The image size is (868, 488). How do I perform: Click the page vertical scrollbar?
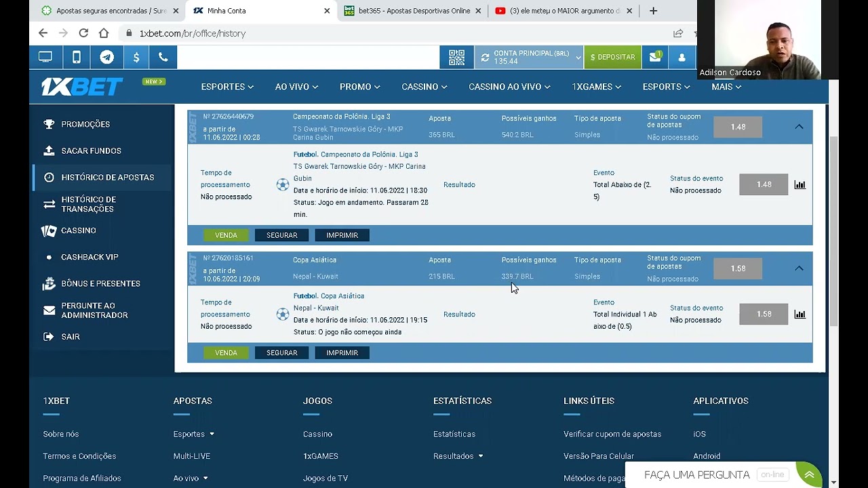[834, 230]
